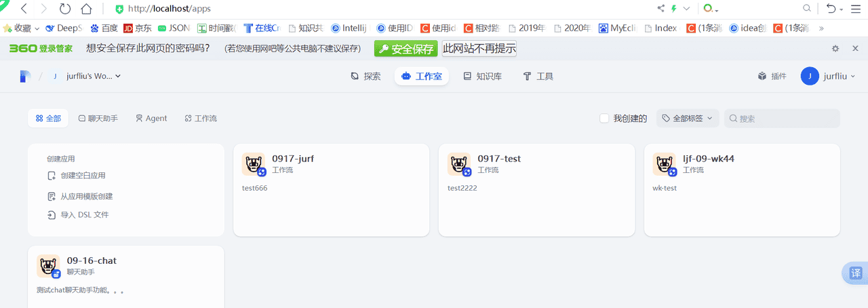Toggle the 我创建的 checkbox
This screenshot has height=308, width=868.
point(604,119)
